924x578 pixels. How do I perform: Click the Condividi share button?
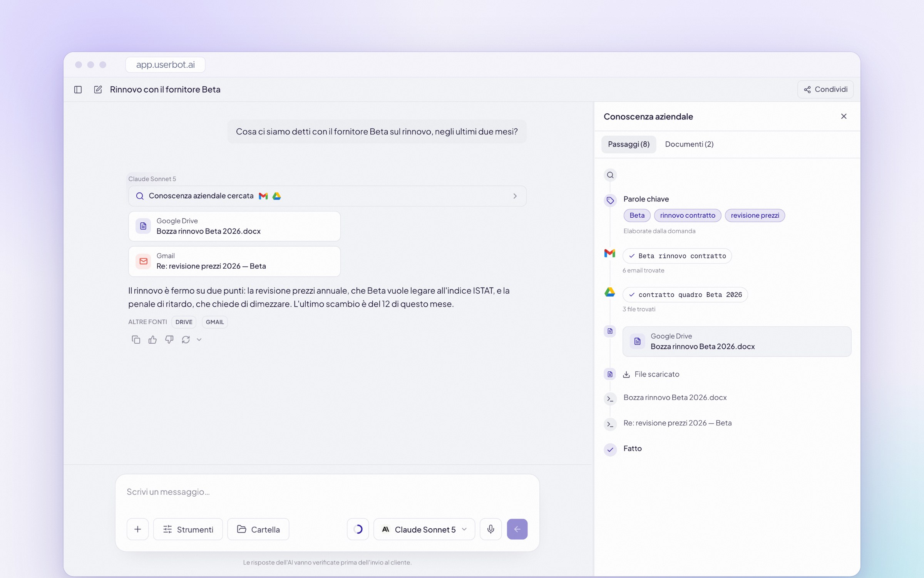[x=825, y=89]
